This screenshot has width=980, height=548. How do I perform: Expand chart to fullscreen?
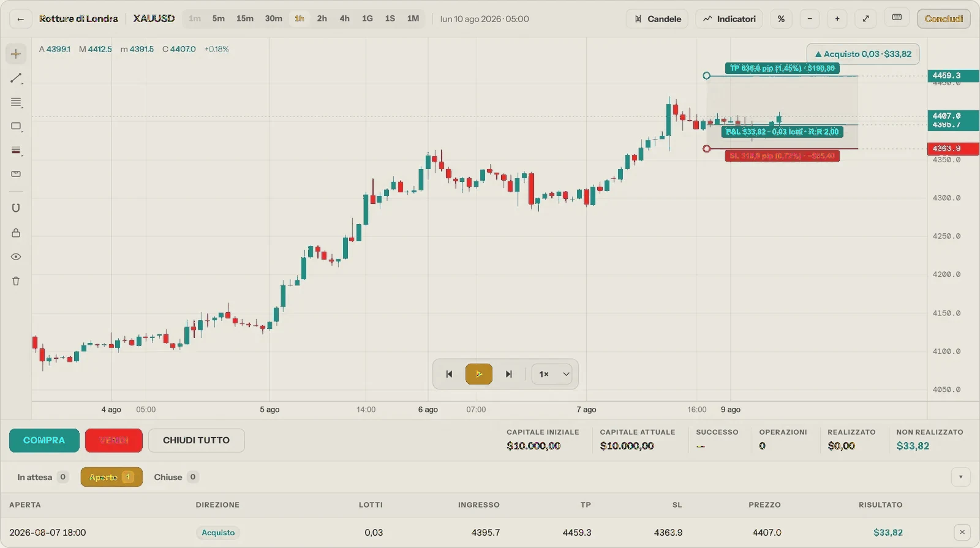[865, 19]
